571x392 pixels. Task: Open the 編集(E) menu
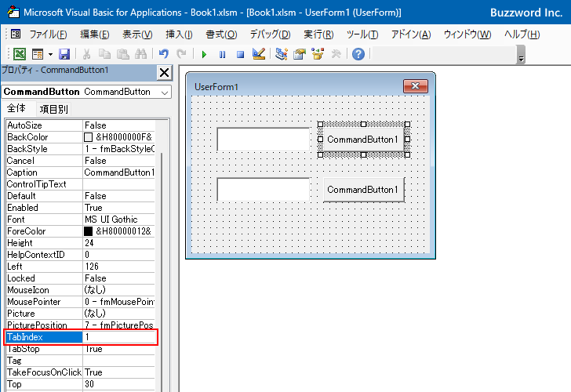95,34
